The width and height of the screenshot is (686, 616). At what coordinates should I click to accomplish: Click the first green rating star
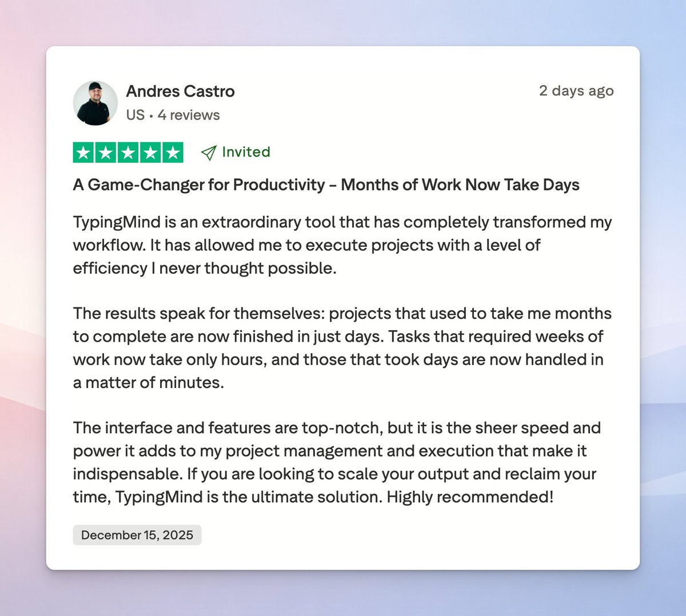[84, 153]
